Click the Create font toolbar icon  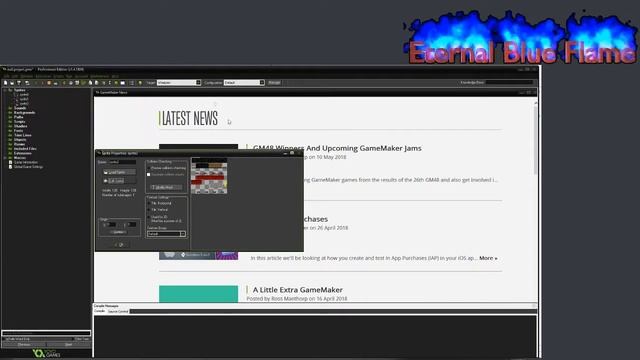pyautogui.click(x=104, y=83)
